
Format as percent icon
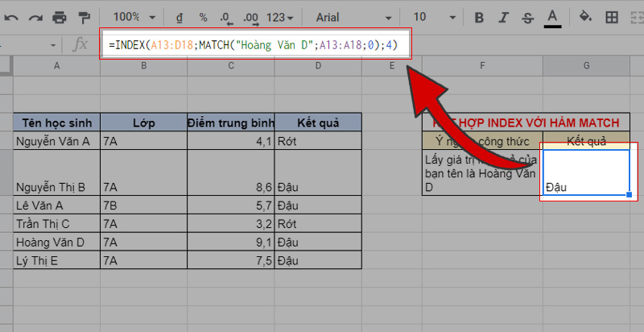point(203,16)
